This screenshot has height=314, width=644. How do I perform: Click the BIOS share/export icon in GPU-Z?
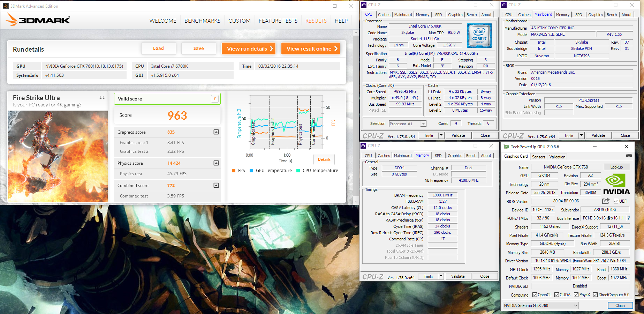(606, 201)
